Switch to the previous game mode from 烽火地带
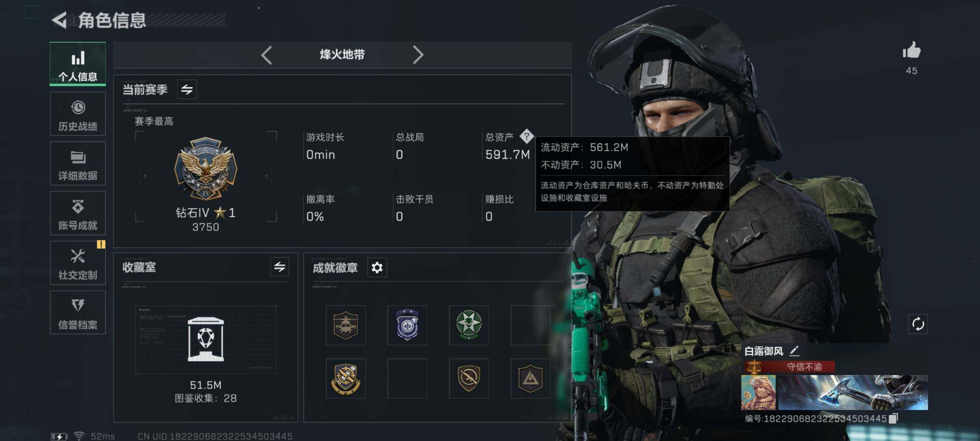980x441 pixels. [266, 55]
